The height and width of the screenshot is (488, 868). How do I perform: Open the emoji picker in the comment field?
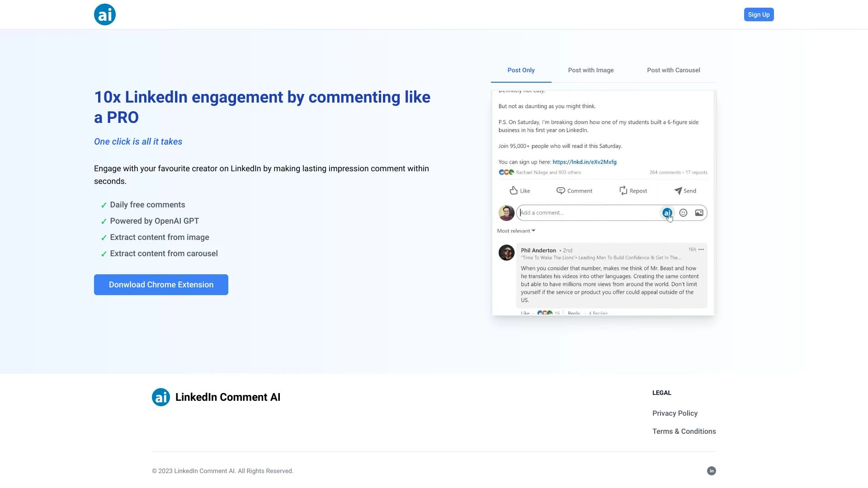[x=683, y=212]
